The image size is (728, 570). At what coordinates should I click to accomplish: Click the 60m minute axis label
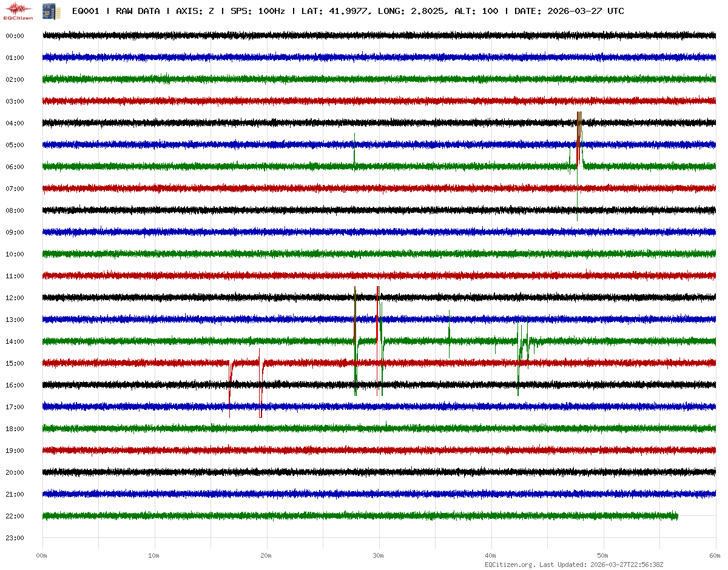click(715, 555)
